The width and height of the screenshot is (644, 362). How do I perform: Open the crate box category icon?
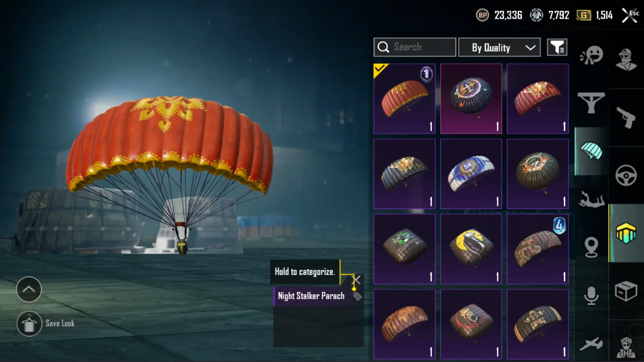point(626,291)
